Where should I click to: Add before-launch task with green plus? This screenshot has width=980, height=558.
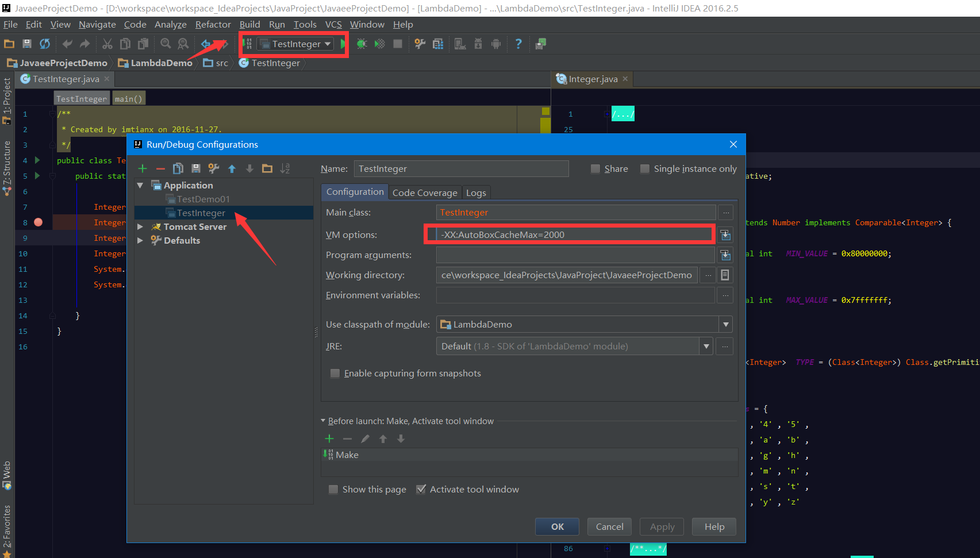tap(329, 438)
